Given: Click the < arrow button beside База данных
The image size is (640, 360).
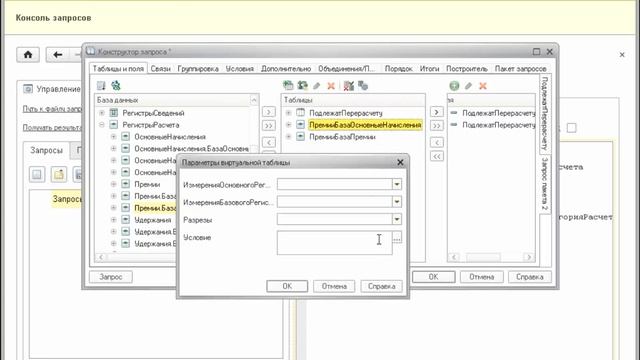Looking at the screenshot, I should point(269,142).
